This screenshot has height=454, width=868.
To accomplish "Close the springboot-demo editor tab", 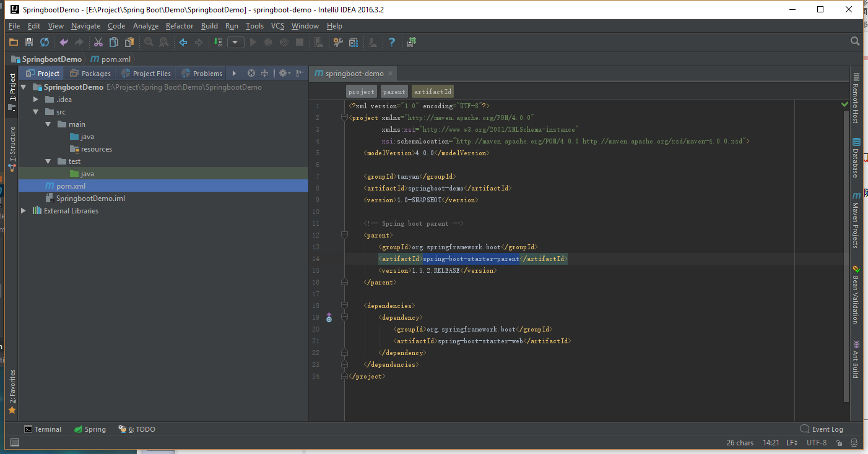I will coord(391,73).
